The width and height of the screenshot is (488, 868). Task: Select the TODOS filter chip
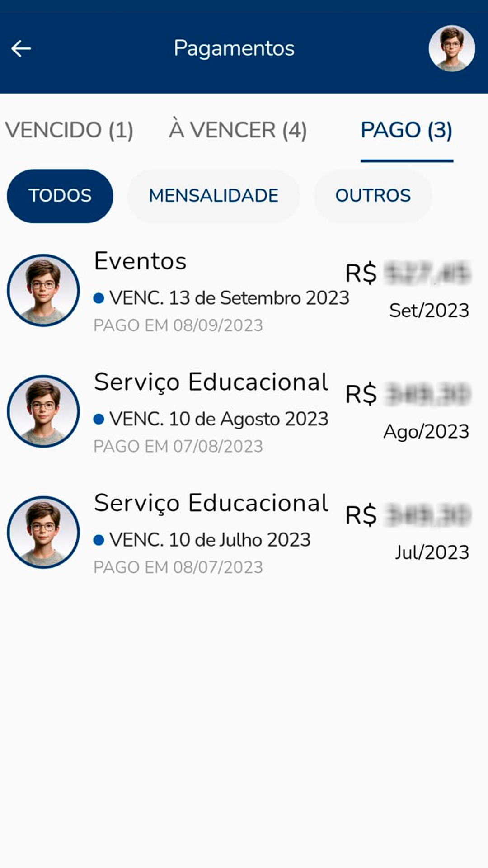(x=60, y=196)
